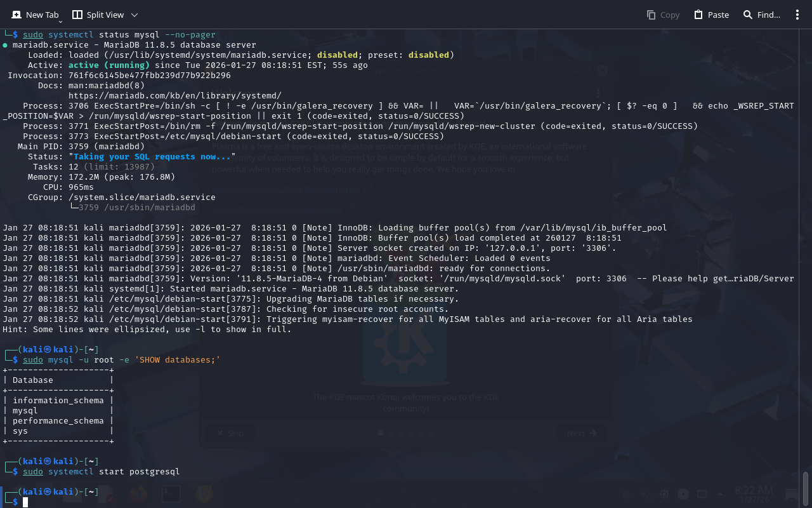Expand the Split View chevron dropdown
Viewport: 812px width, 508px height.
134,15
